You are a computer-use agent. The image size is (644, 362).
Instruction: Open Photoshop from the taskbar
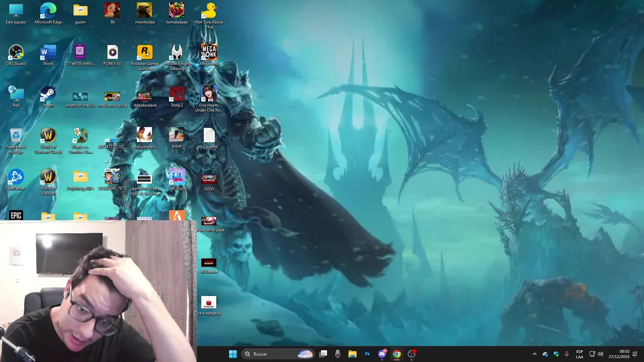point(367,354)
